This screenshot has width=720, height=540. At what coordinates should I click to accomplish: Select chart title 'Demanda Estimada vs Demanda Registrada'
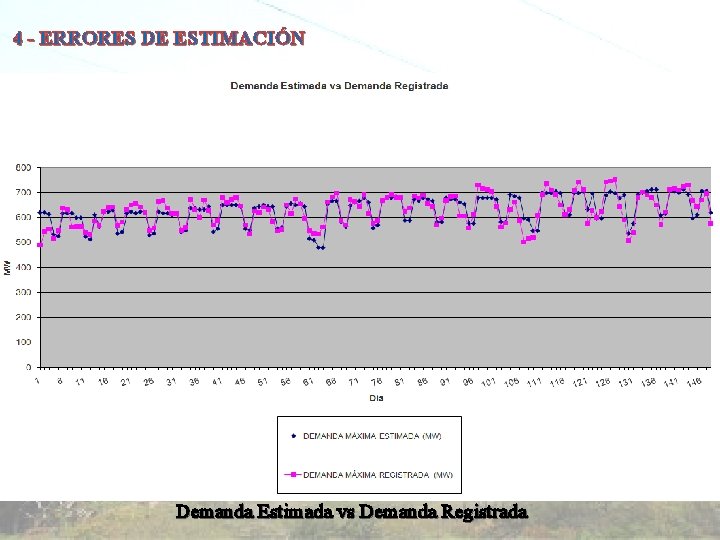point(339,86)
